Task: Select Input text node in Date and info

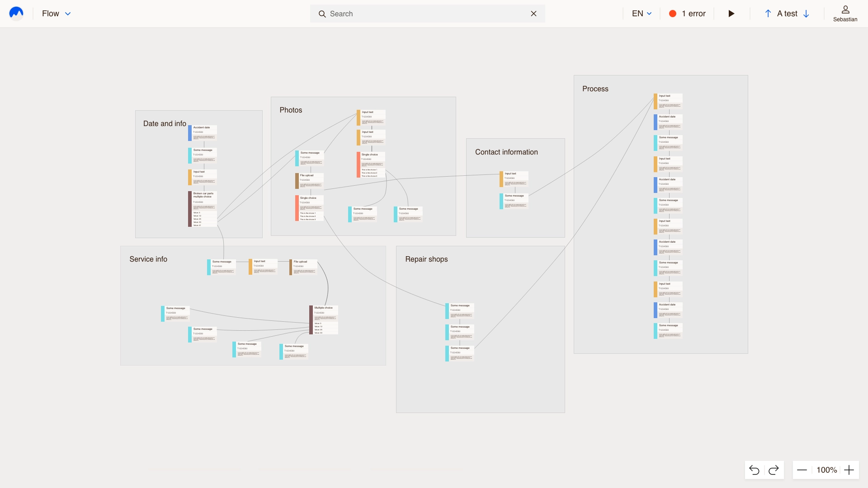Action: [203, 177]
